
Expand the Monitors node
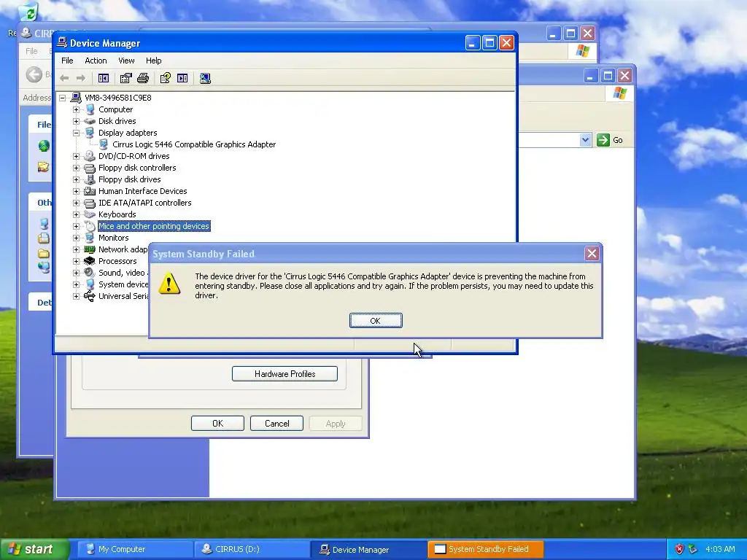point(76,238)
